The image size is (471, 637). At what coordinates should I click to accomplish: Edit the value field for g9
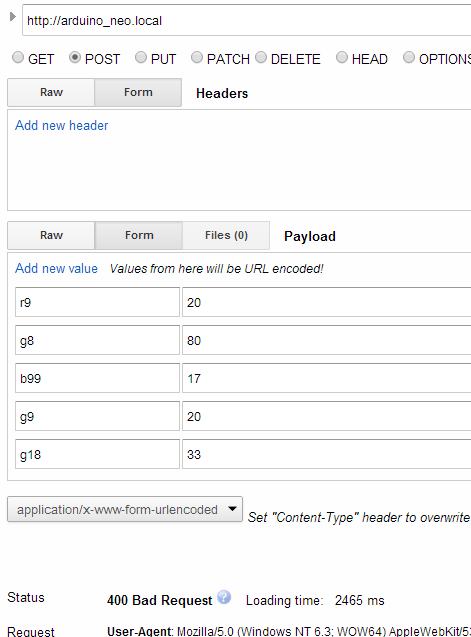click(326, 416)
